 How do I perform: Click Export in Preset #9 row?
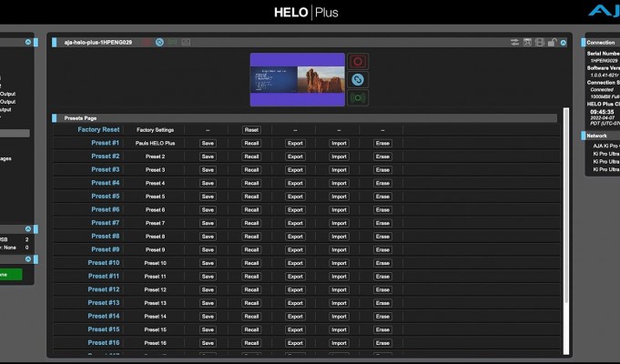pyautogui.click(x=295, y=249)
